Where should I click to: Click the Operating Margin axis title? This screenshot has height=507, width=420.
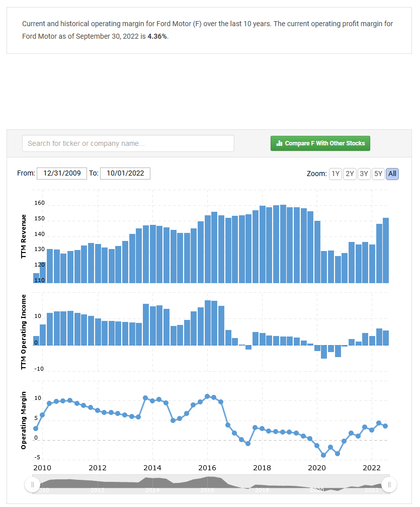click(x=23, y=420)
